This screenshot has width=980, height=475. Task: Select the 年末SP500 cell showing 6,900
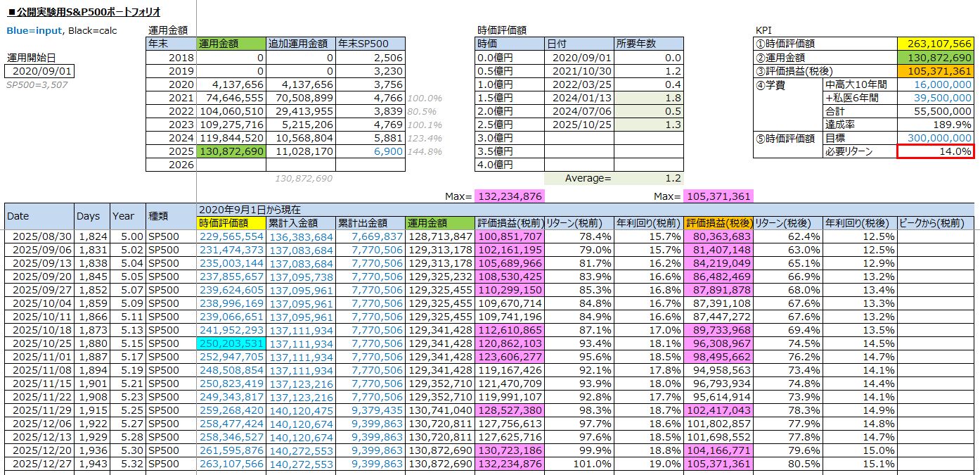coord(370,151)
